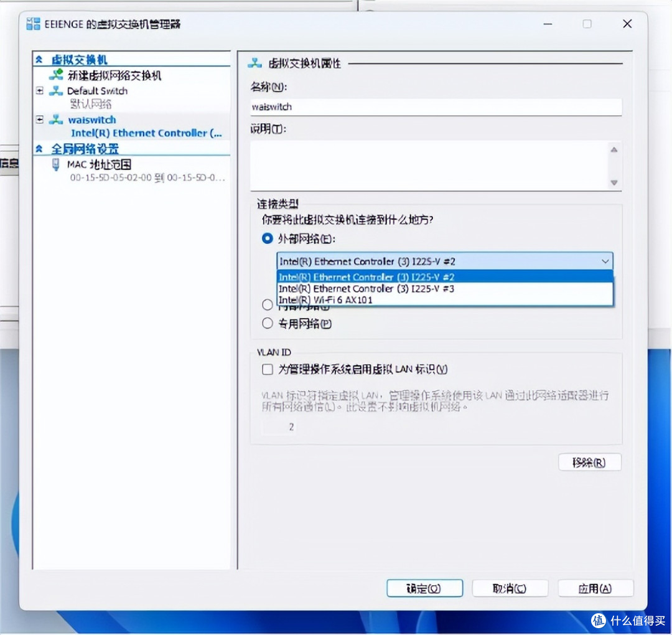Click the waiswitch network icon
672x635 pixels.
[56, 119]
